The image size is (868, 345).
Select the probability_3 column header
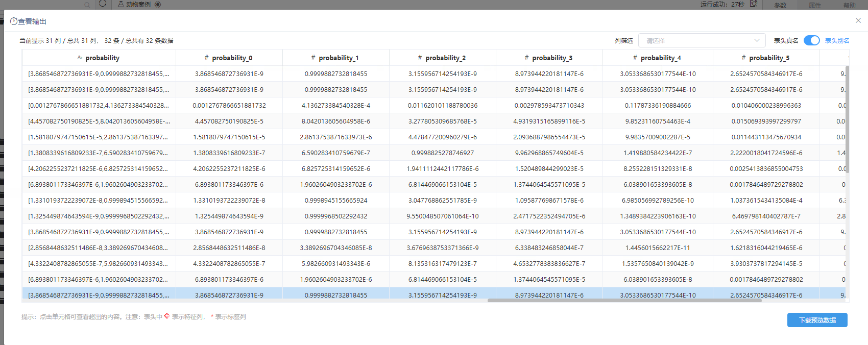click(x=549, y=58)
